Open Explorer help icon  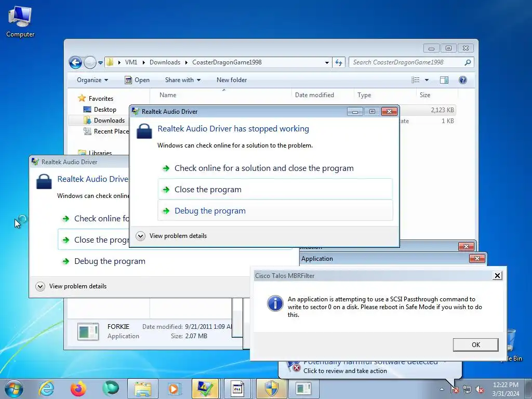tap(463, 80)
